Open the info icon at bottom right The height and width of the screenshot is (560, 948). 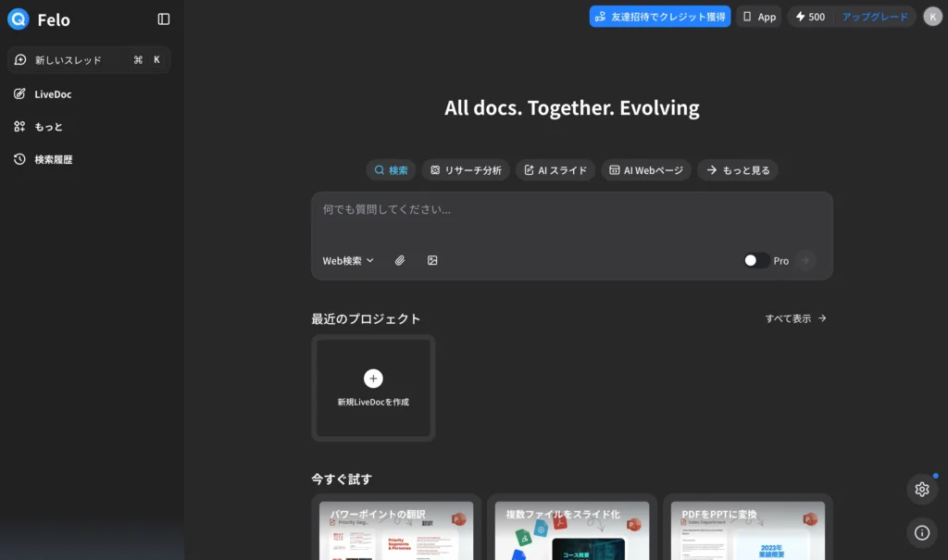(x=921, y=532)
